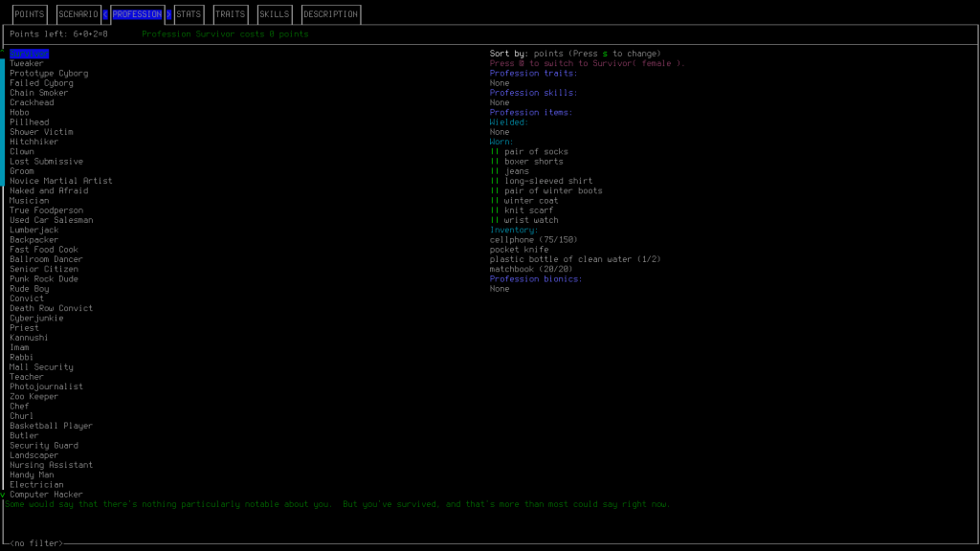Select the SKILLS tab
Viewport: 980px width, 551px height.
tap(274, 14)
